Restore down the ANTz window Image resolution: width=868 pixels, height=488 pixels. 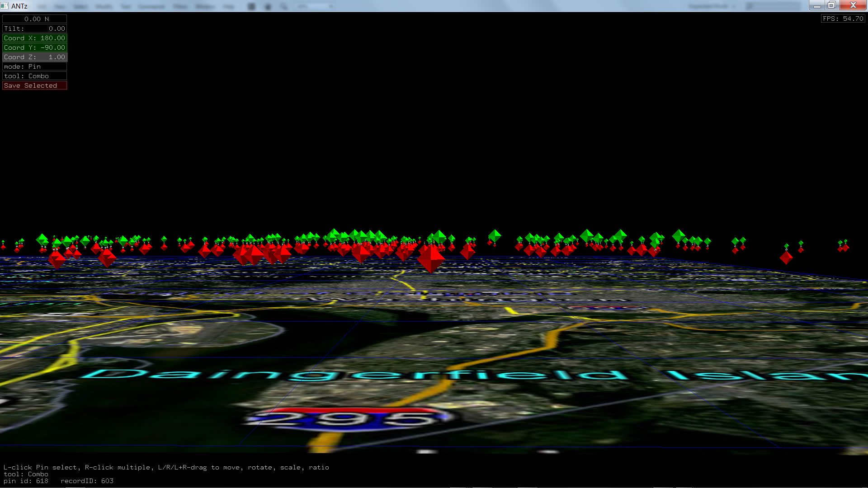click(831, 5)
